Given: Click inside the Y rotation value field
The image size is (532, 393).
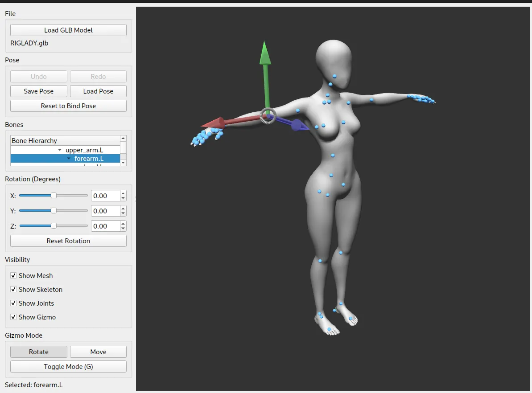Looking at the screenshot, I should click(x=103, y=210).
